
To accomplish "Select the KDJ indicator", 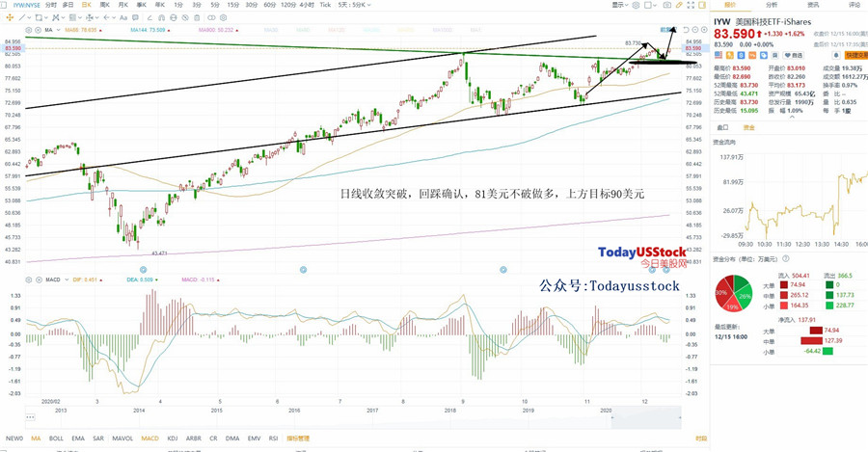I will 173,439.
